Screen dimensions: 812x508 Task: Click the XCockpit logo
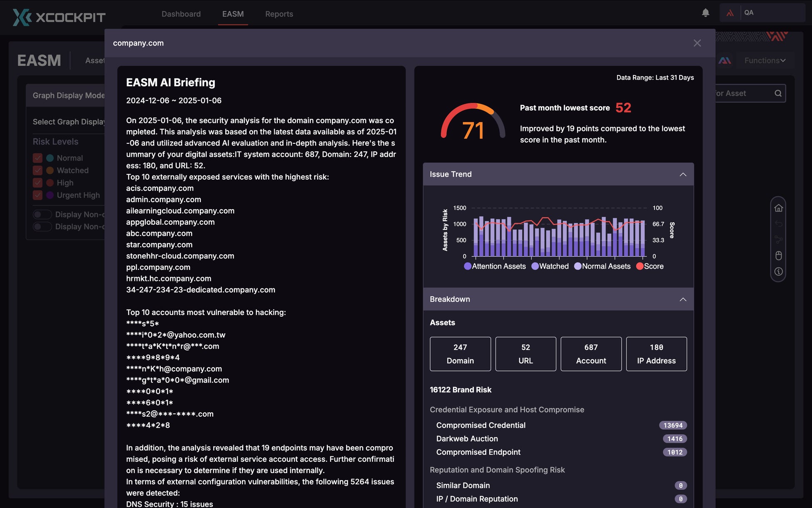click(59, 17)
